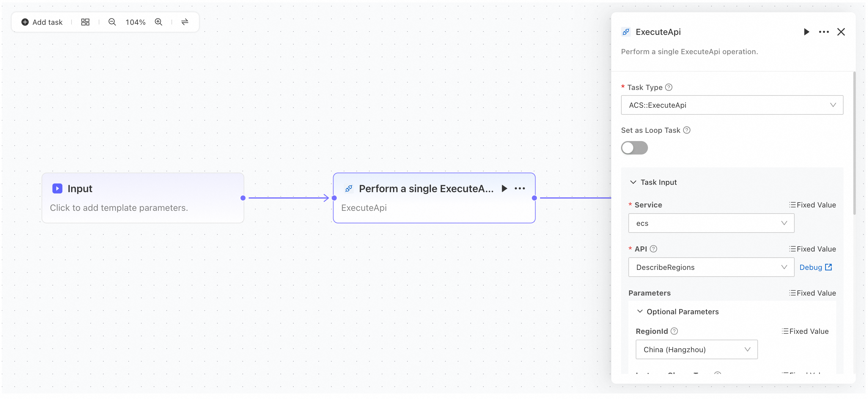Open the Service dropdown showing ecs
This screenshot has height=399, width=868.
[711, 223]
